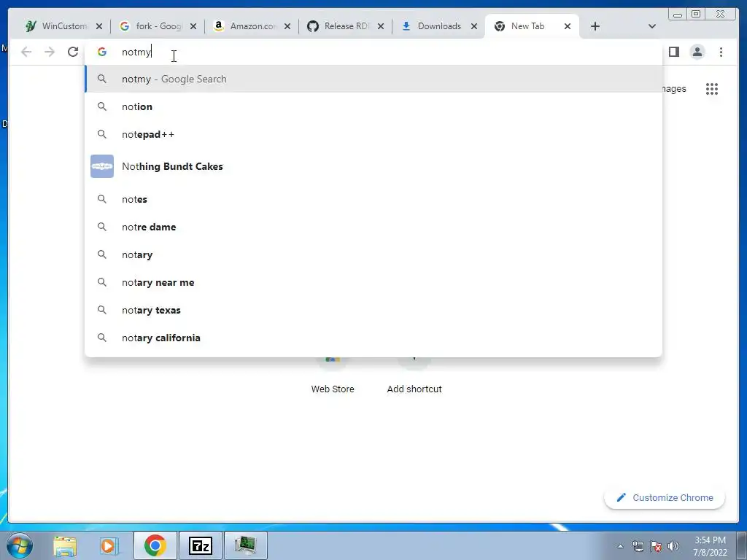Pick the 'Nothing Bundt Cakes' suggestion
This screenshot has width=747, height=560.
374,166
